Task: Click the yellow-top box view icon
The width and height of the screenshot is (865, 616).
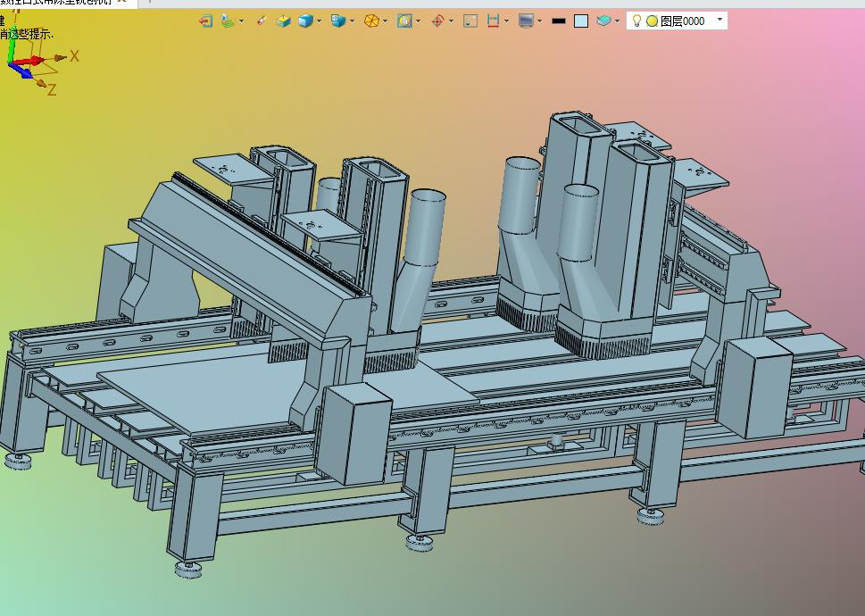Action: click(x=283, y=21)
